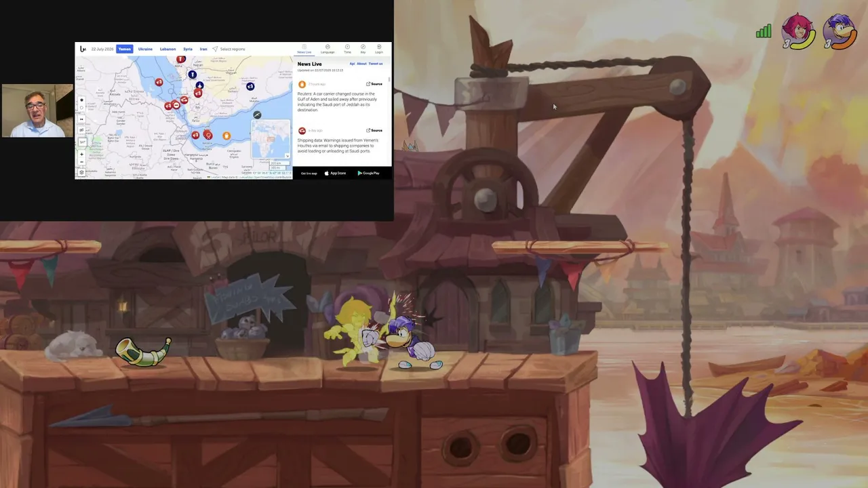Open Source link for Shipping data news
This screenshot has width=868, height=488.
pos(374,130)
